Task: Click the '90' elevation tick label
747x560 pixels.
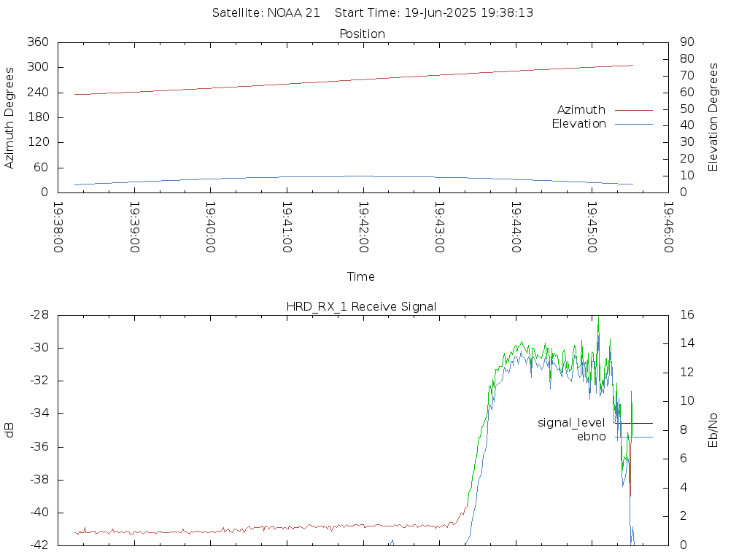Action: tap(687, 42)
